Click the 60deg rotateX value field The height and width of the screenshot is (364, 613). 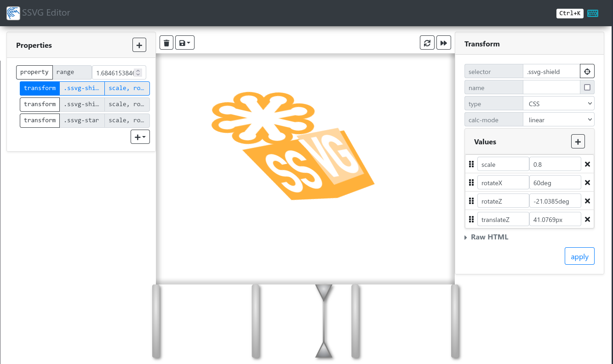pos(555,182)
